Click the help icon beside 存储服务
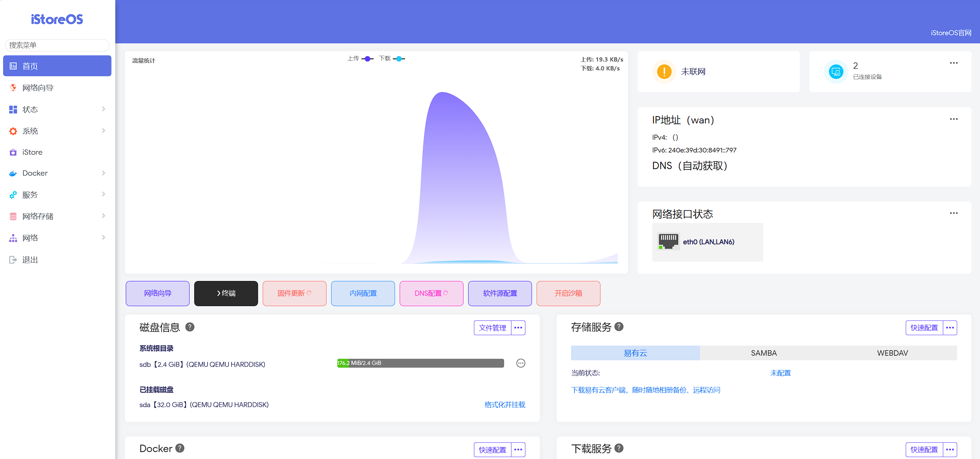Image resolution: width=980 pixels, height=459 pixels. (x=619, y=327)
